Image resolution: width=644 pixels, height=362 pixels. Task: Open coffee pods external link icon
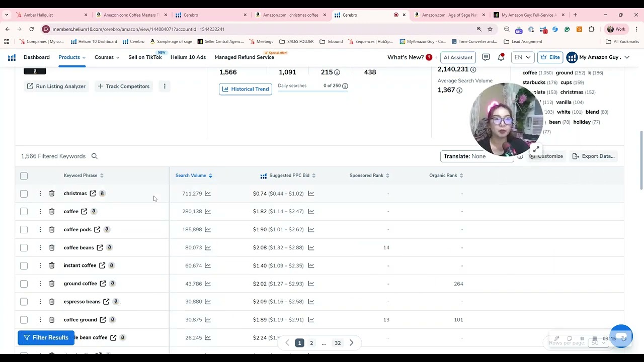(x=97, y=229)
